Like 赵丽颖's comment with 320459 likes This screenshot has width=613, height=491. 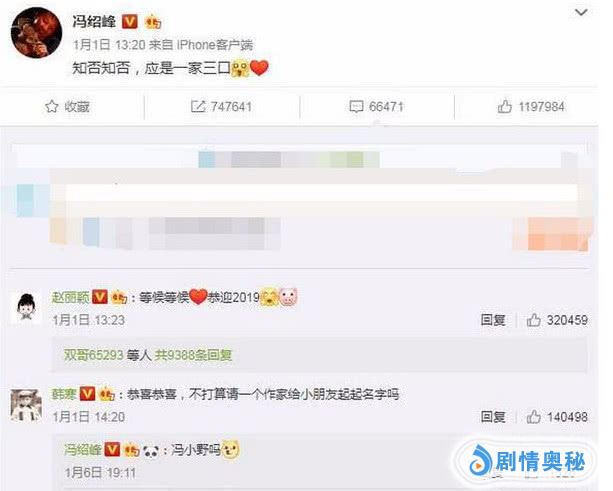(x=533, y=320)
